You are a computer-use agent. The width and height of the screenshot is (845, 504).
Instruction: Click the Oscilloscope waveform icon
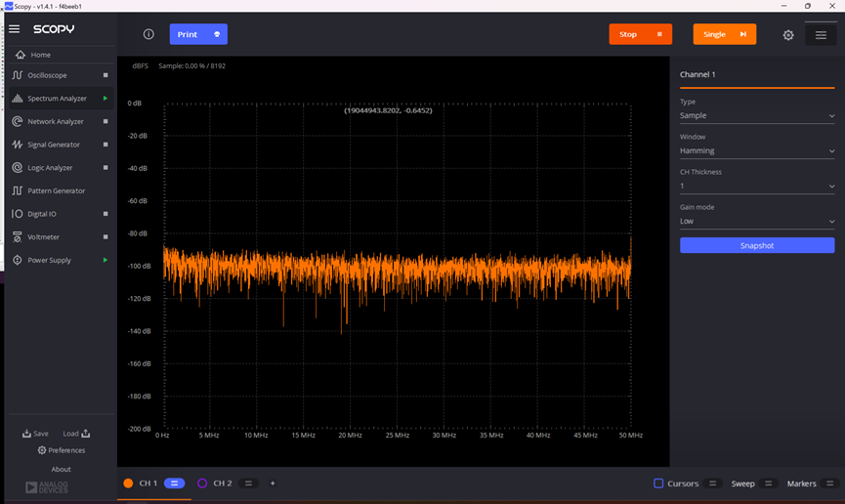(x=18, y=75)
